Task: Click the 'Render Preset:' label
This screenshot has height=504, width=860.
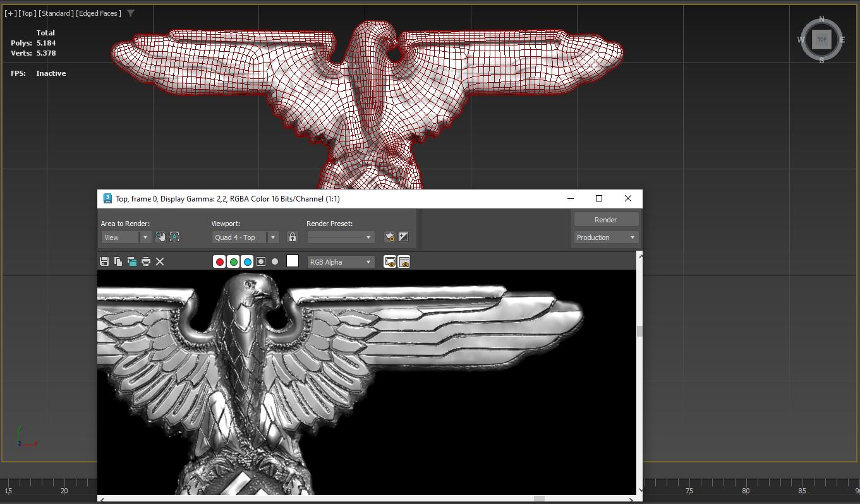Action: point(329,224)
